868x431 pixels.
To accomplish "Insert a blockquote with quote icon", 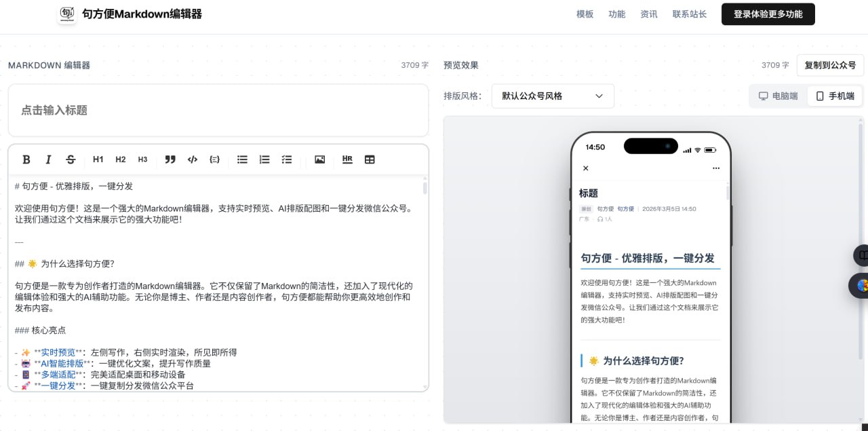I will tap(170, 160).
